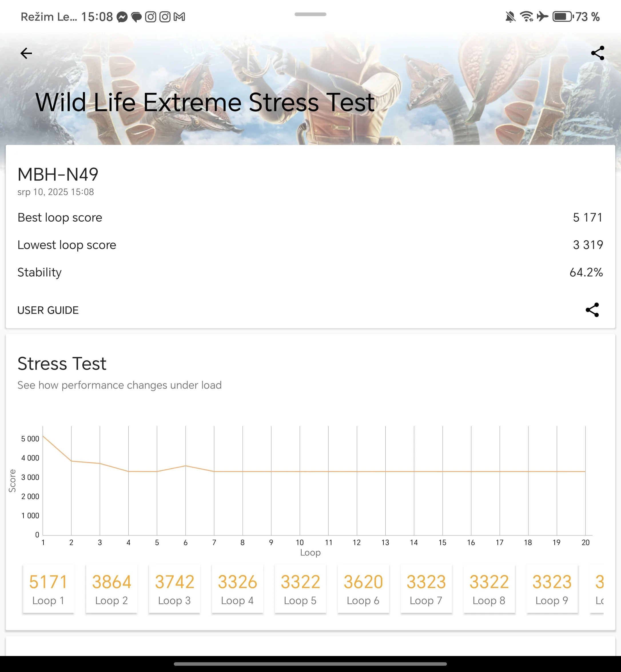
Task: Tap the battery status icon
Action: coord(562,17)
